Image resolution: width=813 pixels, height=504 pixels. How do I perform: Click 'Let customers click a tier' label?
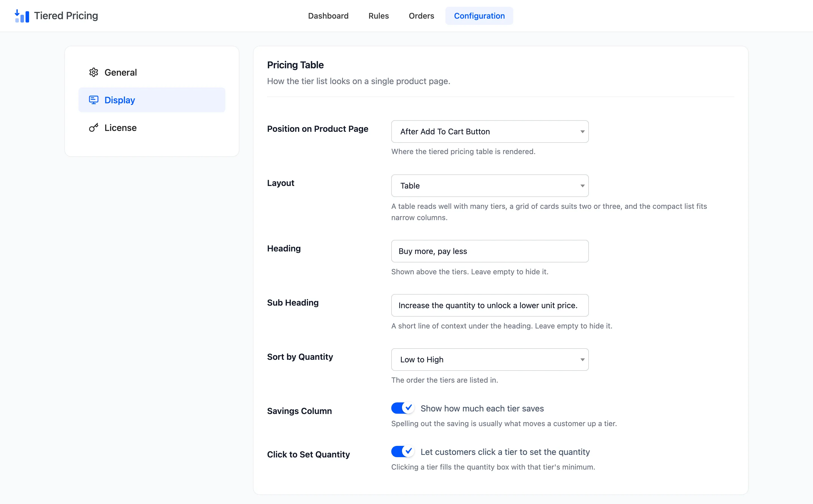(x=505, y=452)
